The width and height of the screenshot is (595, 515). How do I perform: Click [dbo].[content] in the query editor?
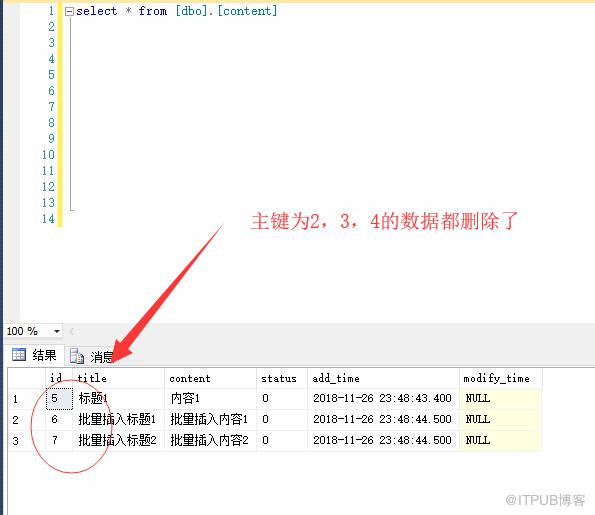(x=227, y=11)
